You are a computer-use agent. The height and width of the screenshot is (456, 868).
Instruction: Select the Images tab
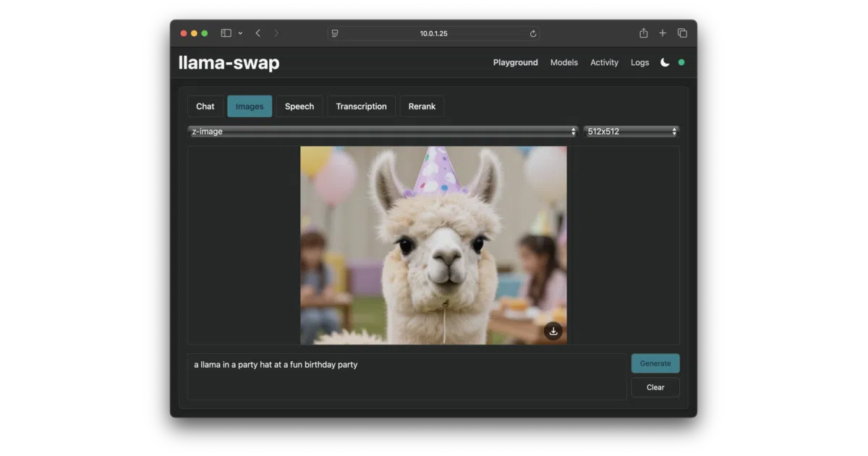pyautogui.click(x=250, y=106)
